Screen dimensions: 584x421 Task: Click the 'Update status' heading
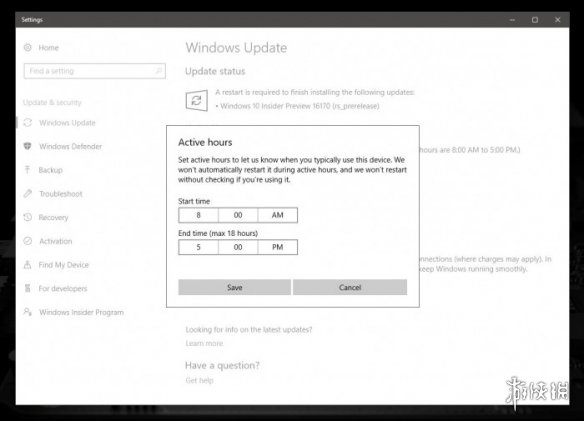click(215, 71)
